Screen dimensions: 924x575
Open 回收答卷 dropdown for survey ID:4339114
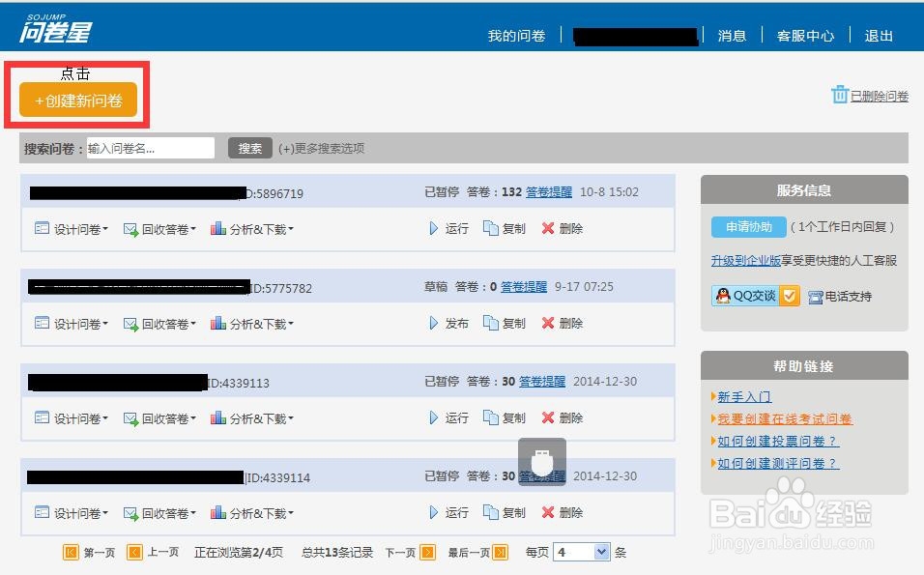159,513
